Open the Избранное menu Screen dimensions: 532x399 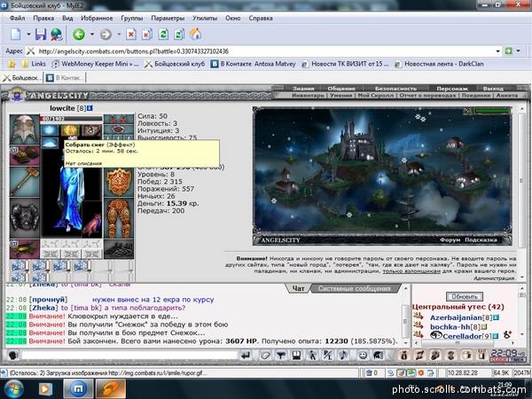tap(97, 19)
